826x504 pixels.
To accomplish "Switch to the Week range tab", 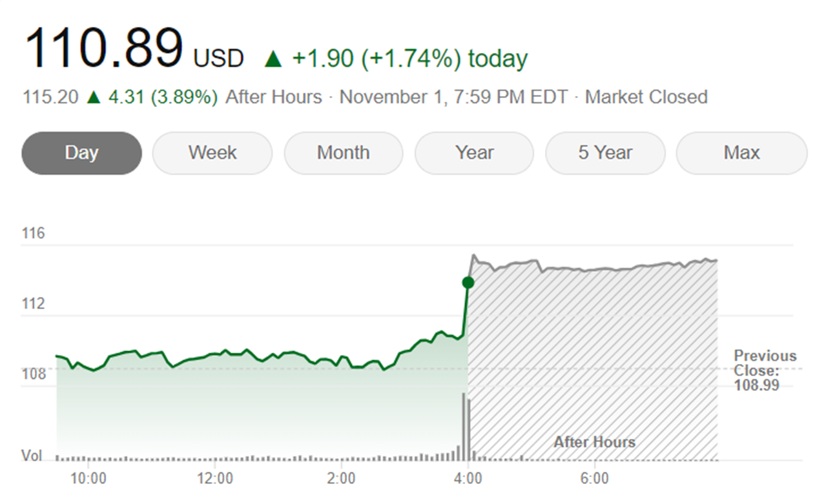I will (x=212, y=153).
